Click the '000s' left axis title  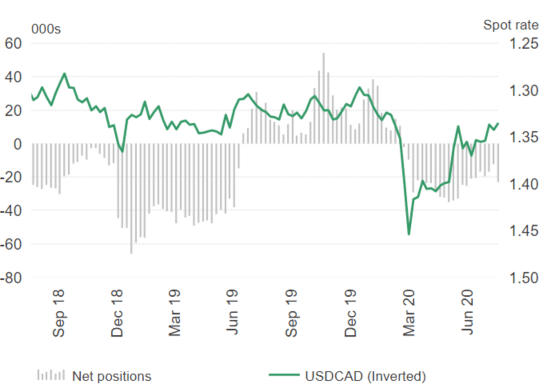46,29
